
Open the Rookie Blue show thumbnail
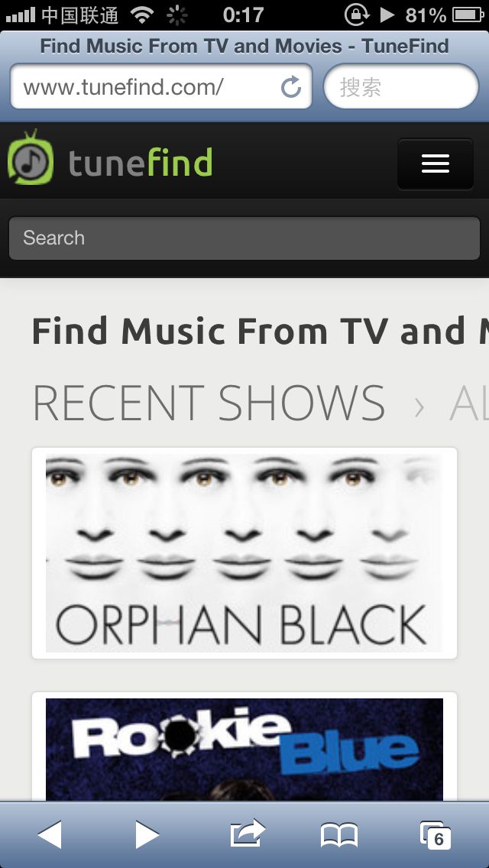click(x=244, y=747)
